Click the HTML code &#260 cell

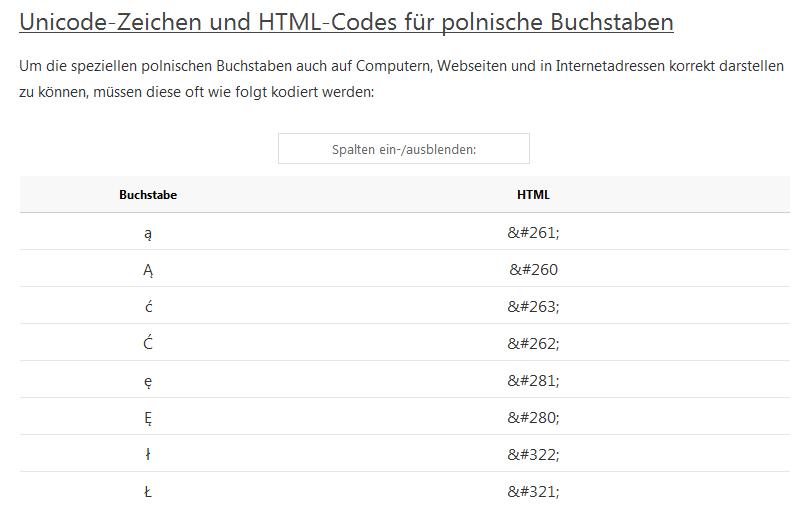pos(533,270)
